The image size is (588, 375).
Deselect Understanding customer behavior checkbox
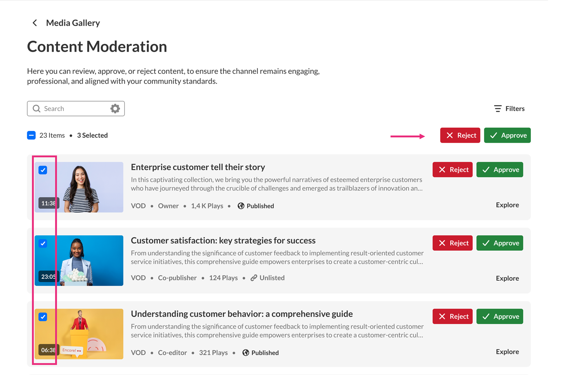(43, 317)
